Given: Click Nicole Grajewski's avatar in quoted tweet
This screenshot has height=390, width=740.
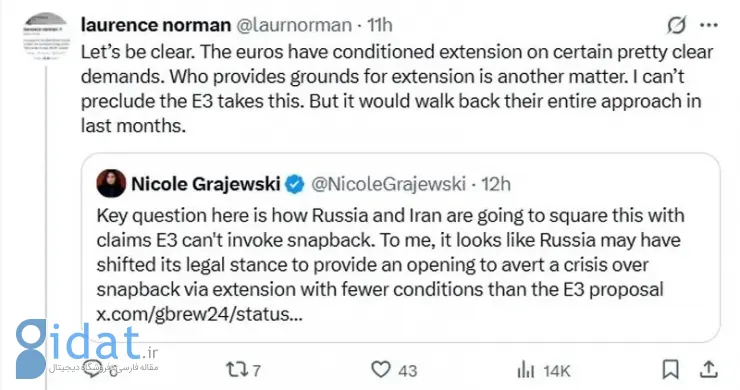Looking at the screenshot, I should 111,183.
